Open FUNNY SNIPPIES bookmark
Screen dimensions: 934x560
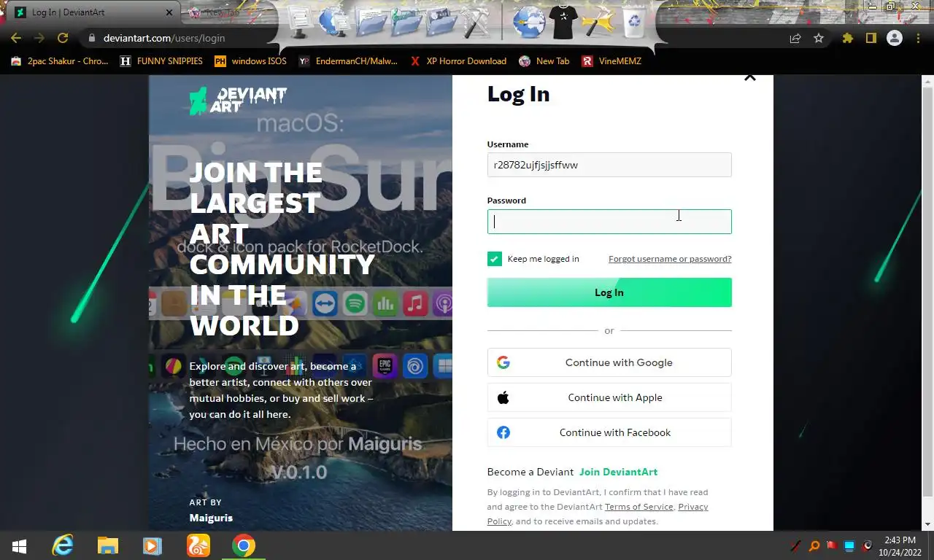[161, 61]
